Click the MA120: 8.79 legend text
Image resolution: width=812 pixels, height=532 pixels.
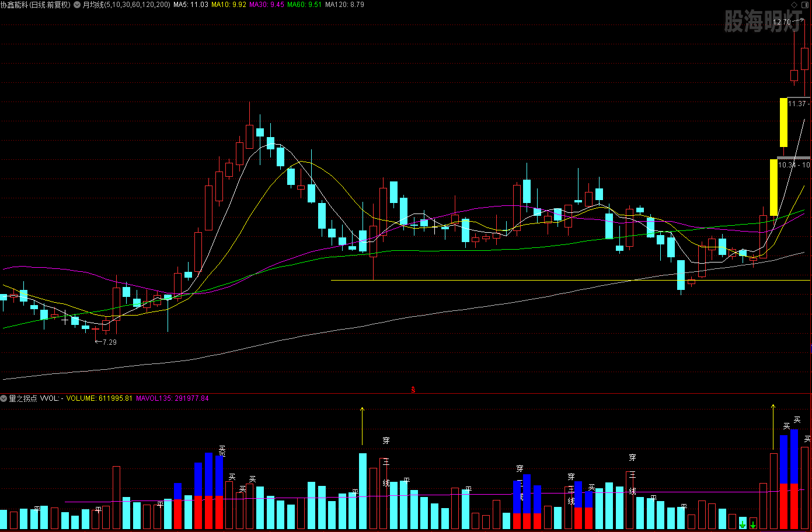tap(344, 5)
